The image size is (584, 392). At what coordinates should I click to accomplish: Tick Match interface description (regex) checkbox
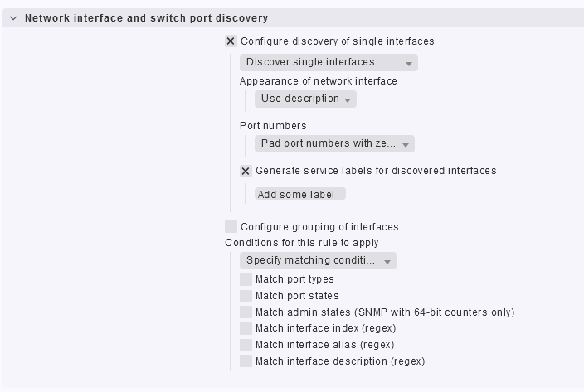click(x=246, y=361)
